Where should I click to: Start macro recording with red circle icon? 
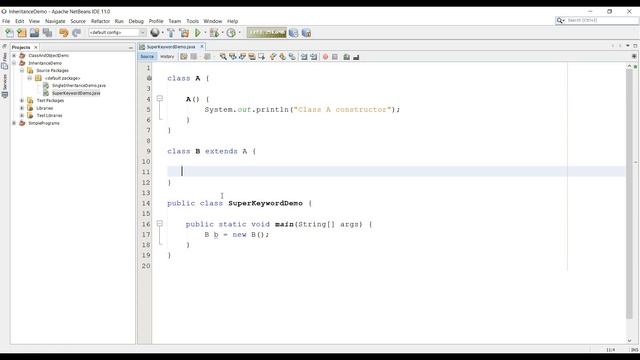pyautogui.click(x=325, y=57)
